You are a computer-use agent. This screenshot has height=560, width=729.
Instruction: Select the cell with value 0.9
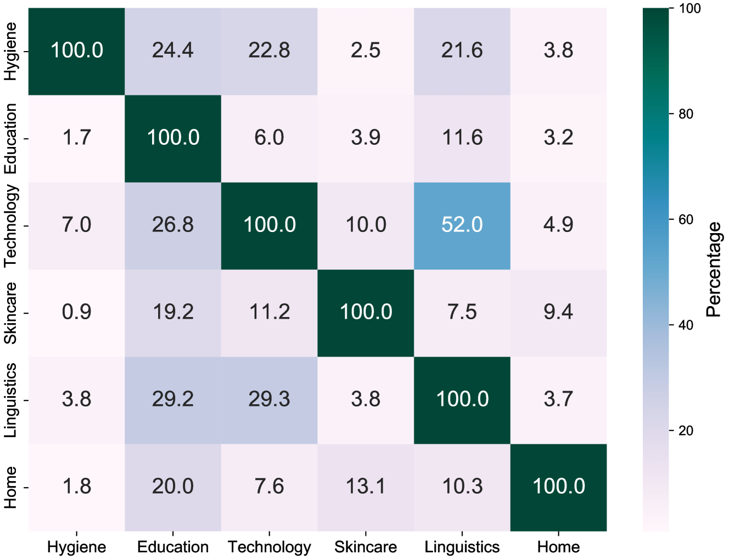(x=76, y=312)
